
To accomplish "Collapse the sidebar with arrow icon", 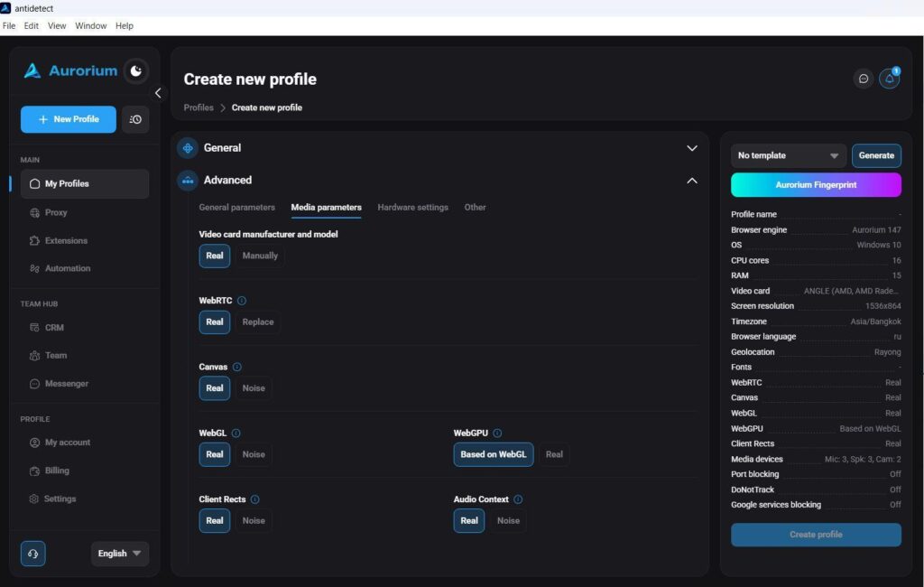I will tap(158, 93).
